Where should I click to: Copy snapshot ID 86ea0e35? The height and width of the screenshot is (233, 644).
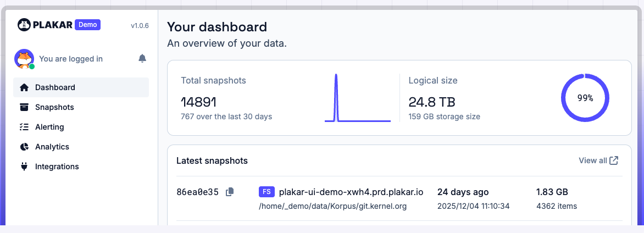coord(230,192)
